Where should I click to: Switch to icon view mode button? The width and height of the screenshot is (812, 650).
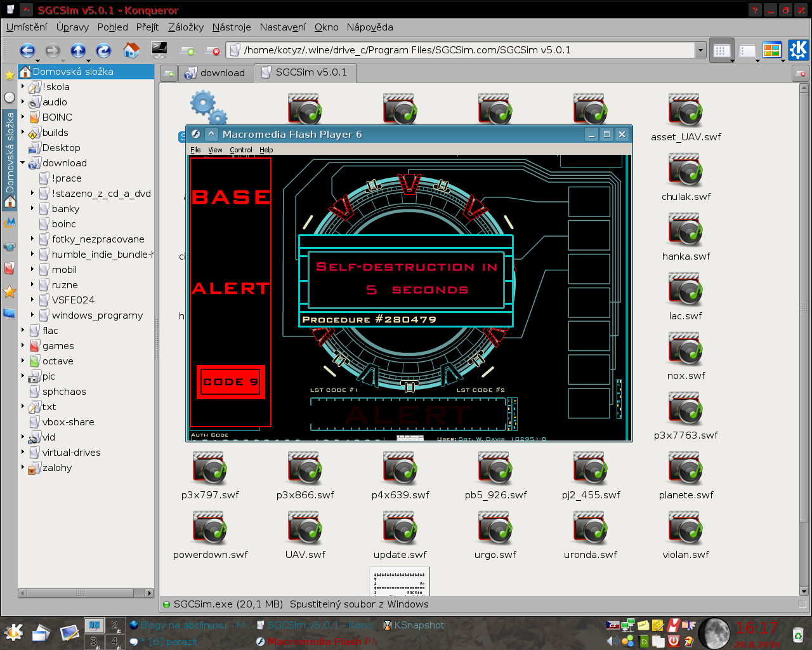721,51
